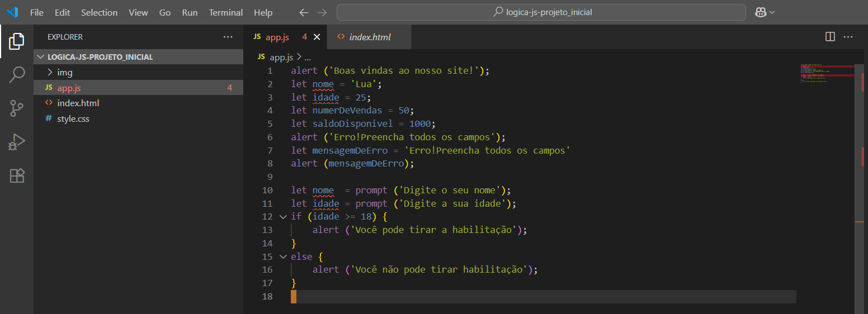Open the File menu

tap(37, 12)
